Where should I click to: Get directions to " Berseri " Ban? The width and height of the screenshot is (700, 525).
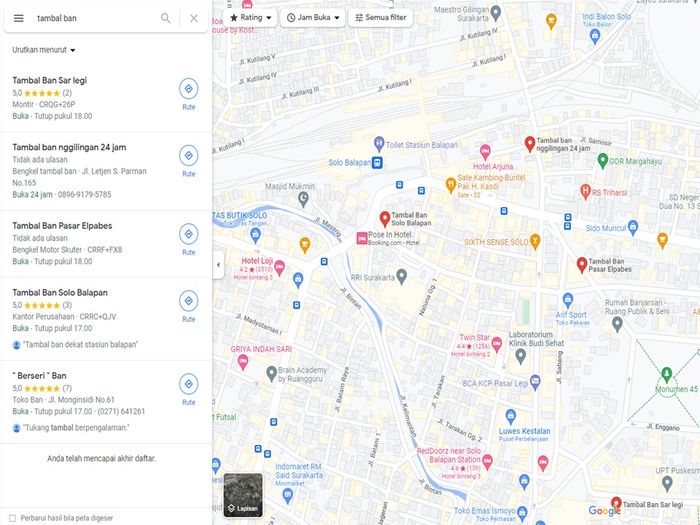188,385
